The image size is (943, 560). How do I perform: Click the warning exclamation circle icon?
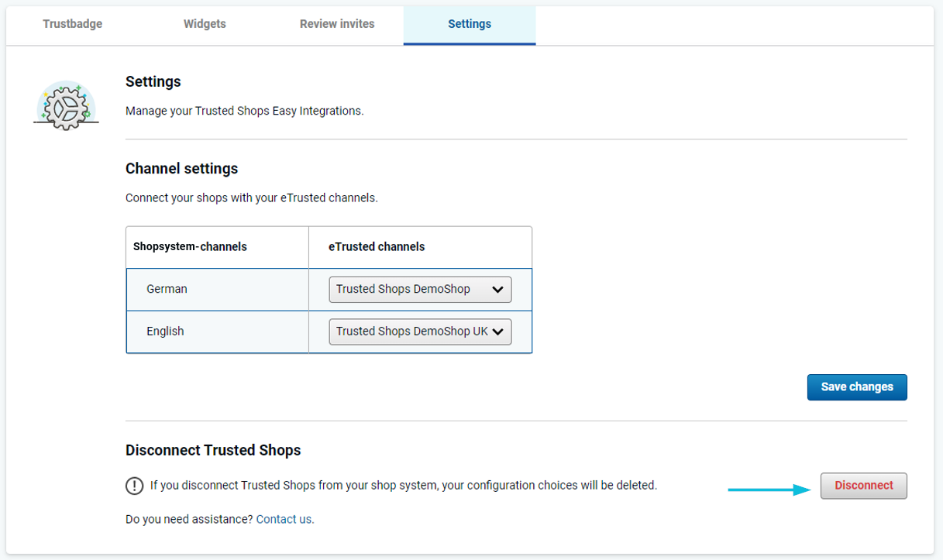pos(134,486)
